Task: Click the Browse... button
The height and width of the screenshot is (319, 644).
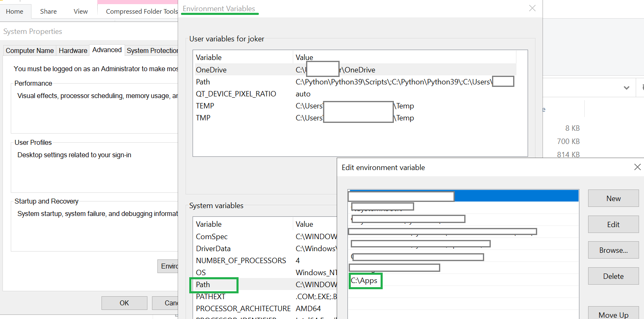Action: coord(613,250)
